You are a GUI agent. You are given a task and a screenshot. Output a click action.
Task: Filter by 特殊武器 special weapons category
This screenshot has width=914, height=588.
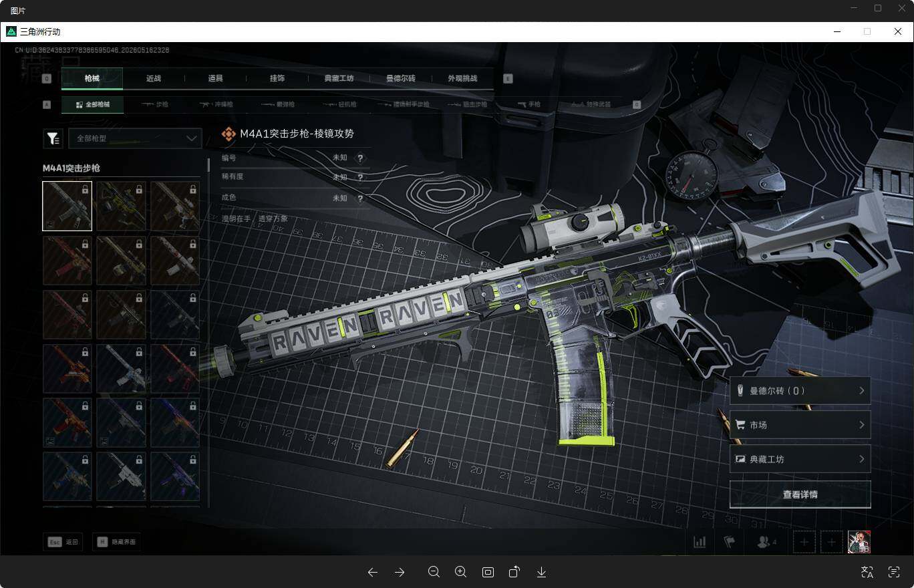[x=591, y=104]
